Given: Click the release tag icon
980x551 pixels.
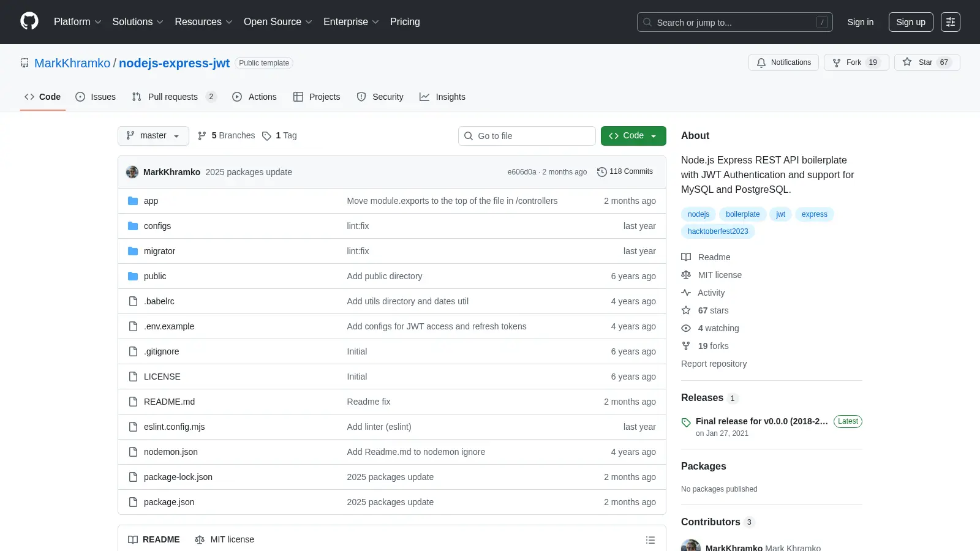Looking at the screenshot, I should 686,422.
